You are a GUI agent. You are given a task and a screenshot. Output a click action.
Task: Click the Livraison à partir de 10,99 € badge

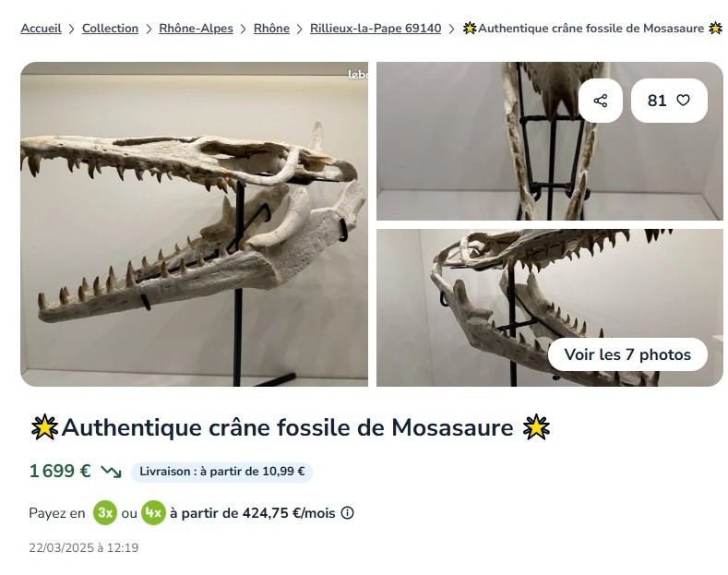pyautogui.click(x=221, y=472)
